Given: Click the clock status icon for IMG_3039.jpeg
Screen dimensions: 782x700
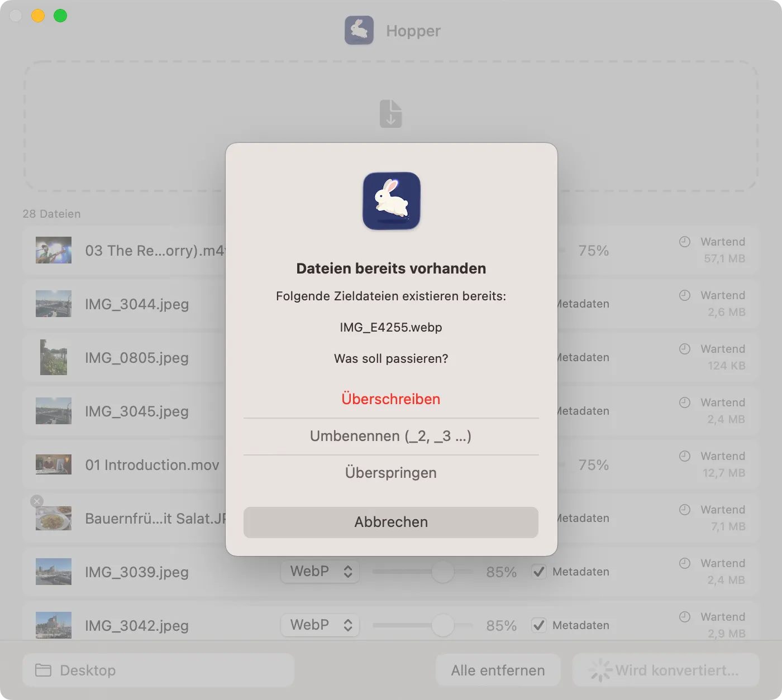Looking at the screenshot, I should [x=684, y=563].
